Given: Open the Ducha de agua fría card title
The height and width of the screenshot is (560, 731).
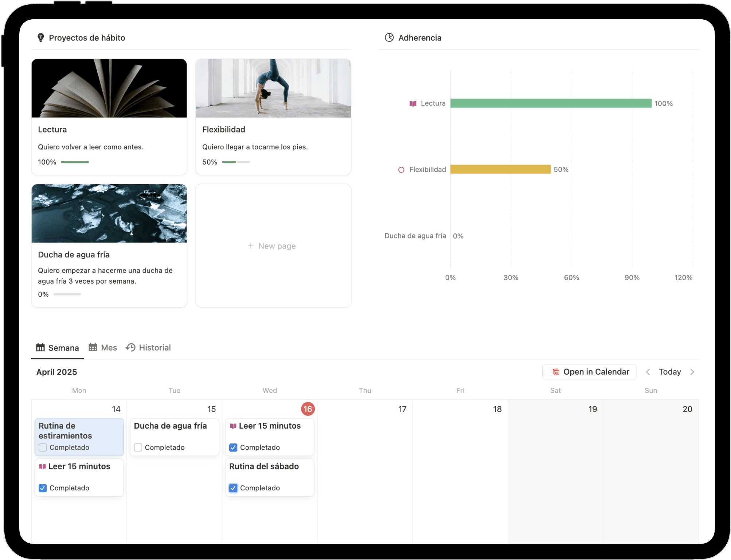Looking at the screenshot, I should [74, 255].
